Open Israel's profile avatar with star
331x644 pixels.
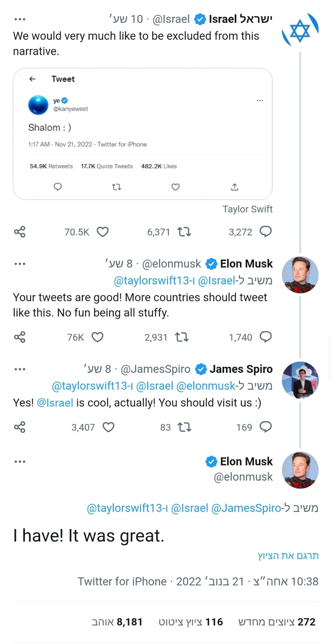(x=300, y=30)
